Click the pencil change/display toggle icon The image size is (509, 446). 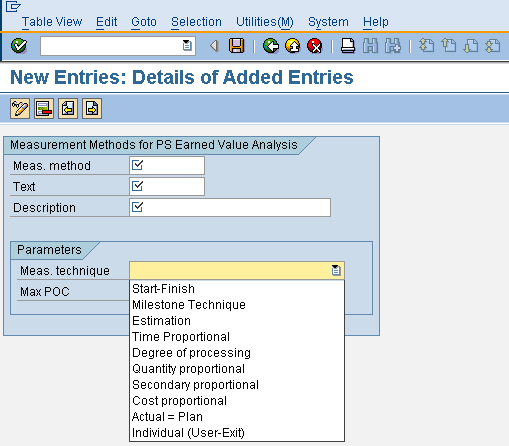pos(20,108)
